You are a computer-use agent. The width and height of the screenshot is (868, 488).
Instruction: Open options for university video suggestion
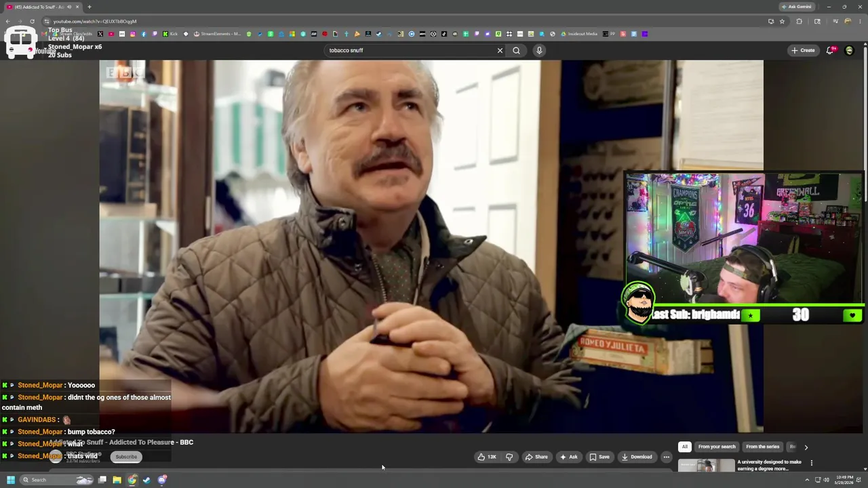coord(811,463)
